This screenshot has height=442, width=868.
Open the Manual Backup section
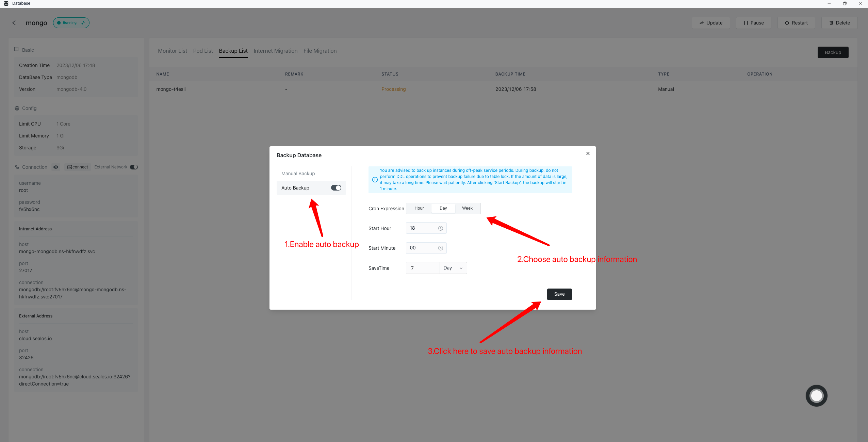298,174
